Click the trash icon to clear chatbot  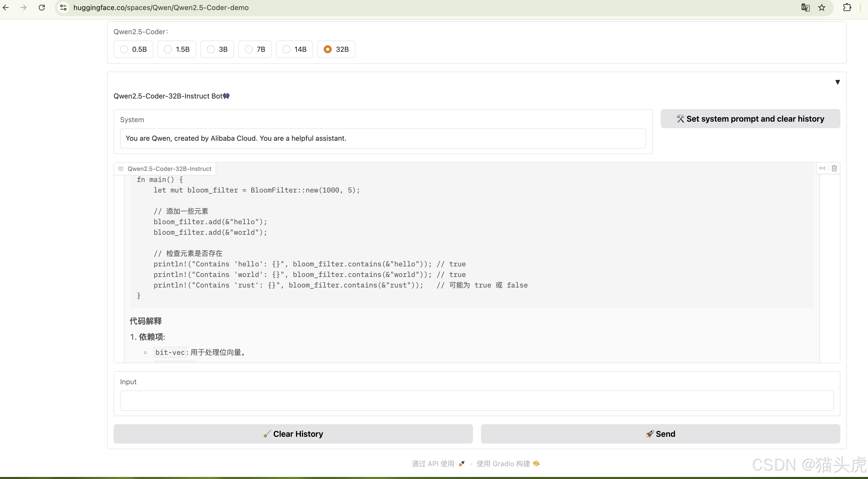[834, 168]
